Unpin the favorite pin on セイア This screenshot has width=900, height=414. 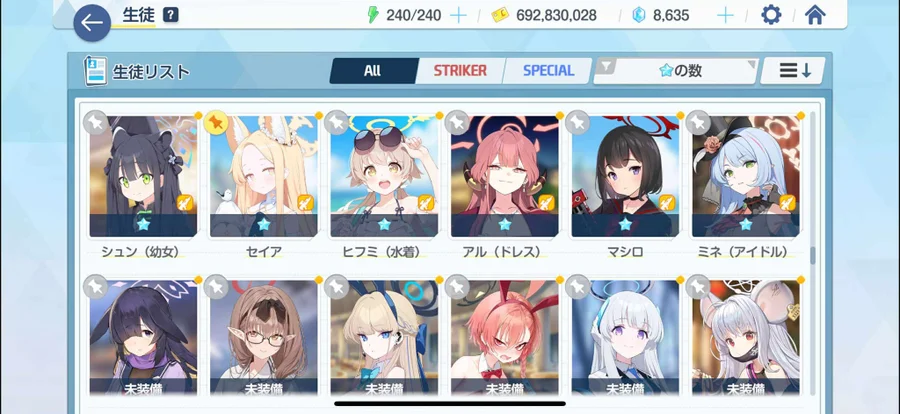click(x=216, y=122)
